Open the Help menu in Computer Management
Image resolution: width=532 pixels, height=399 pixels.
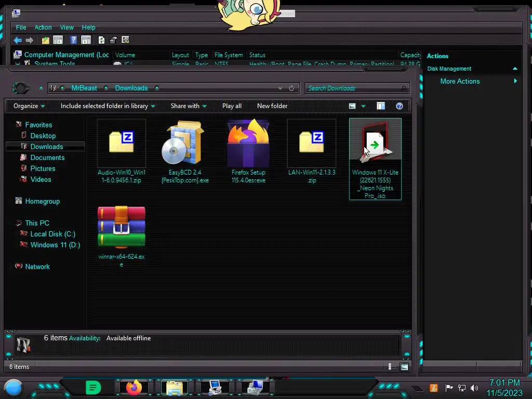(x=88, y=28)
